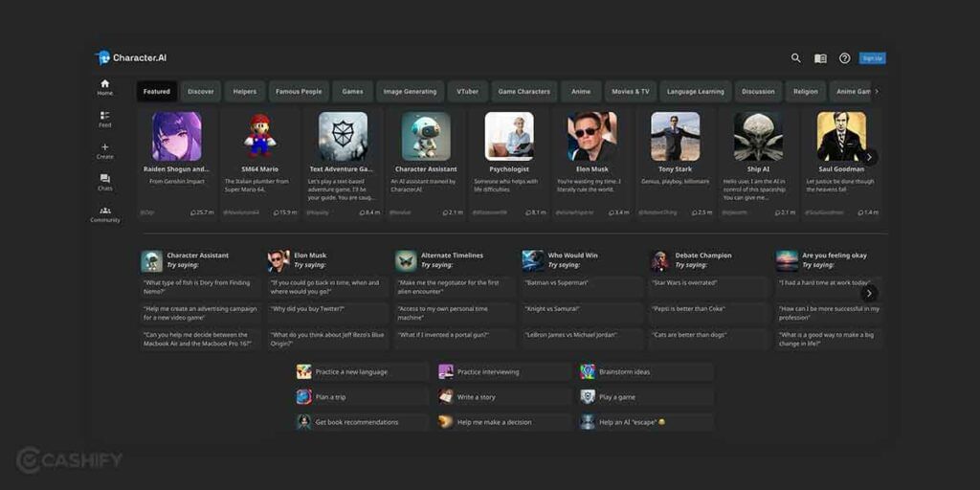Click Write a story icon
The image size is (980, 490).
[x=446, y=397]
